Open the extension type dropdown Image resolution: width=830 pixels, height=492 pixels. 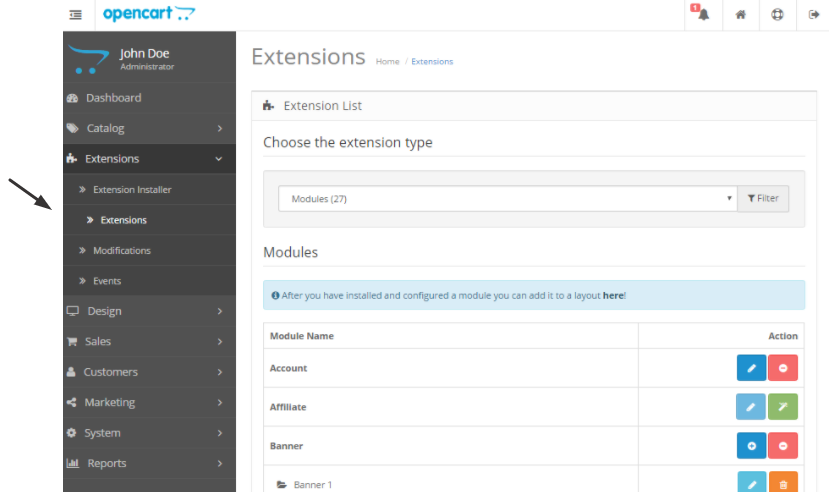[x=507, y=198]
